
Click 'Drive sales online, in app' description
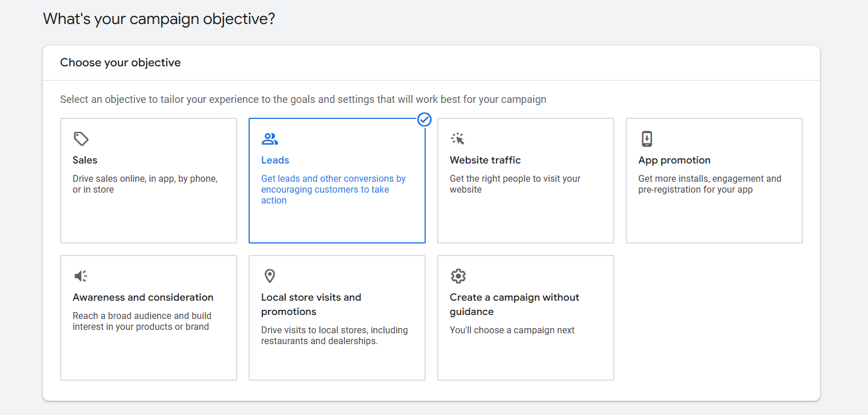145,184
